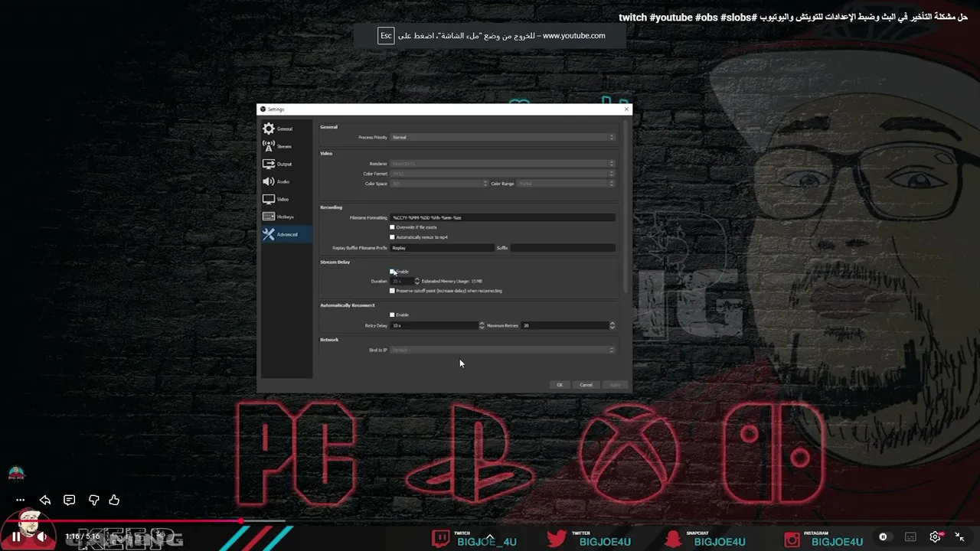Open Stream settings antenna icon
980x551 pixels.
coord(268,146)
